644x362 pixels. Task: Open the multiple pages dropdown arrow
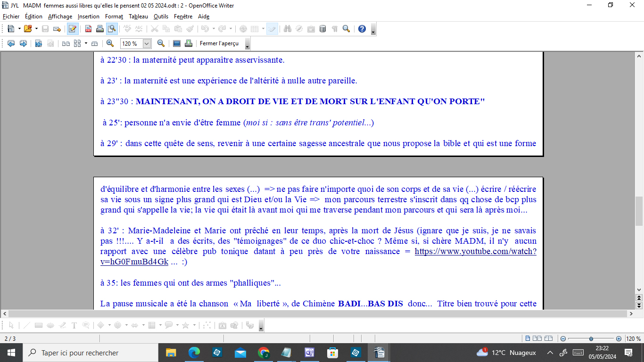pyautogui.click(x=86, y=43)
